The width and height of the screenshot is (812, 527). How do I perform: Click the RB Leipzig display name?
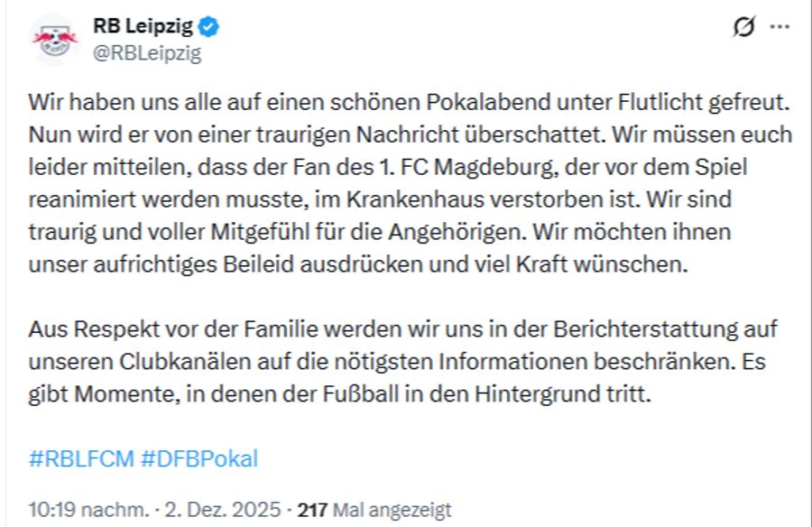(x=144, y=26)
